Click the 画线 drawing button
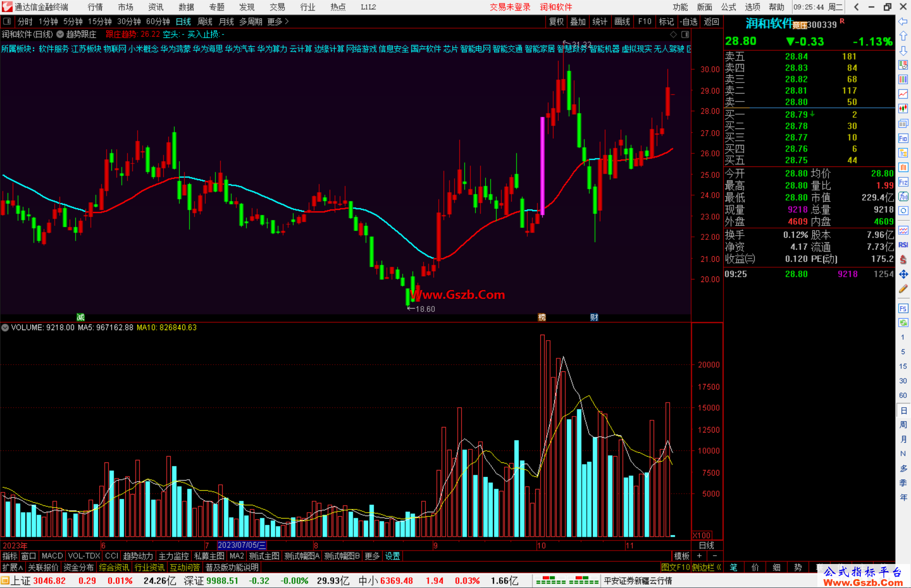Screen dimensions: 911x588 [622, 21]
